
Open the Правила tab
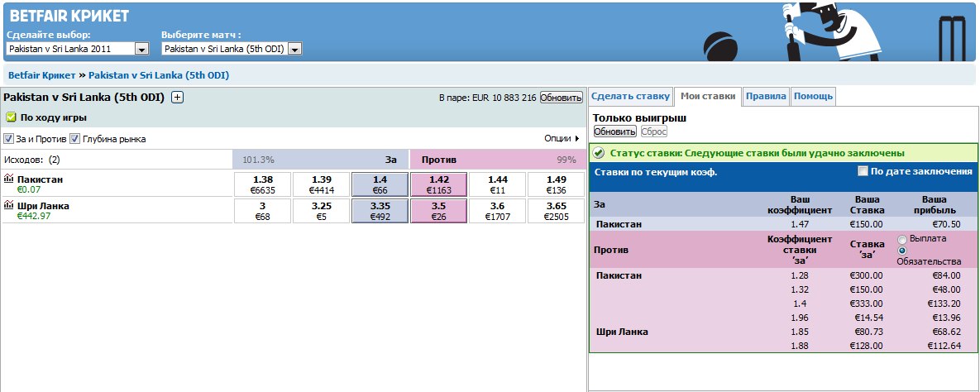point(766,96)
